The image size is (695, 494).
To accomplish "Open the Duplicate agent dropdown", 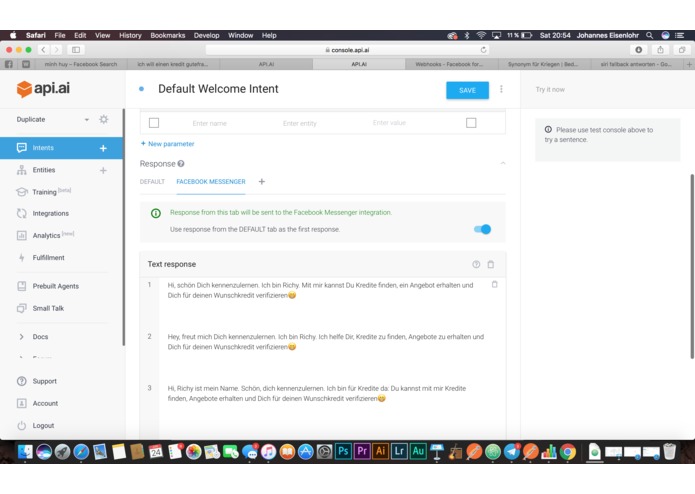I will (x=87, y=120).
